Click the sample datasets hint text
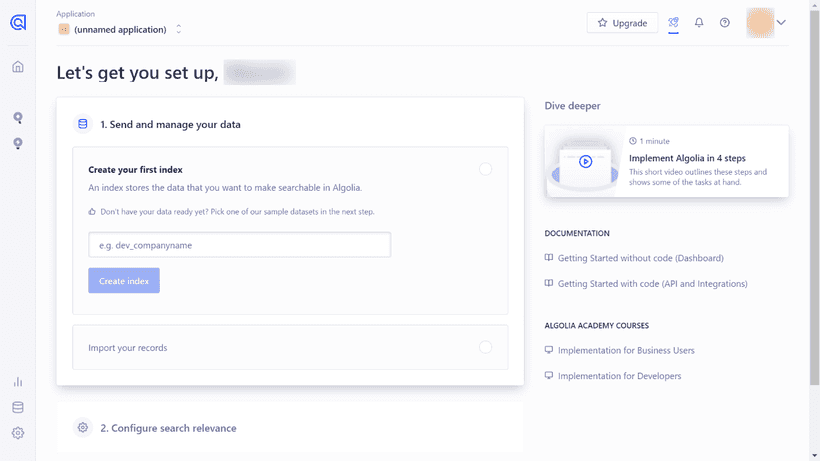820x461 pixels. [x=237, y=212]
